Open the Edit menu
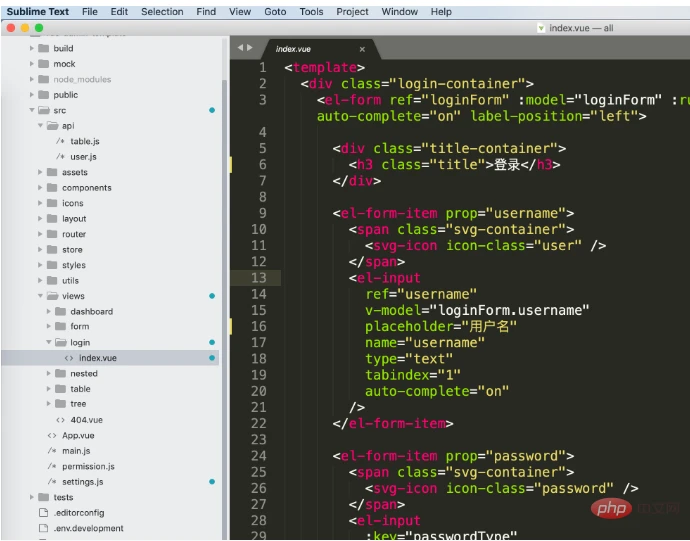The image size is (690, 541). pos(119,12)
